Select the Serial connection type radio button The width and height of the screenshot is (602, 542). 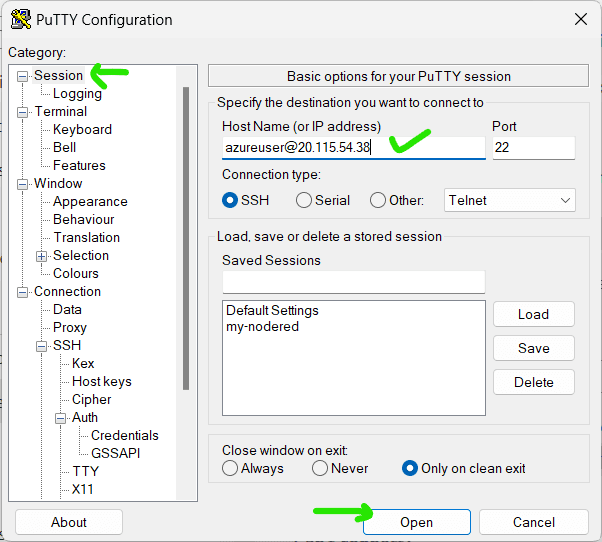[304, 200]
